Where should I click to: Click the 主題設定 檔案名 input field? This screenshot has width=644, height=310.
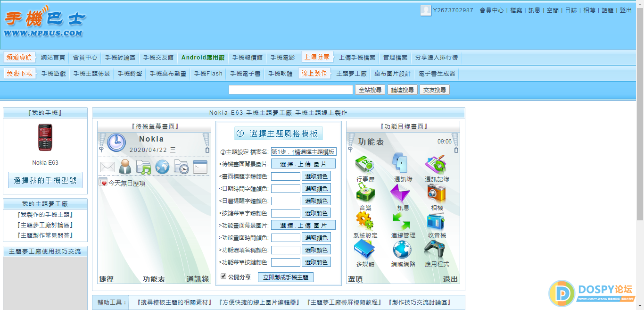tap(304, 151)
